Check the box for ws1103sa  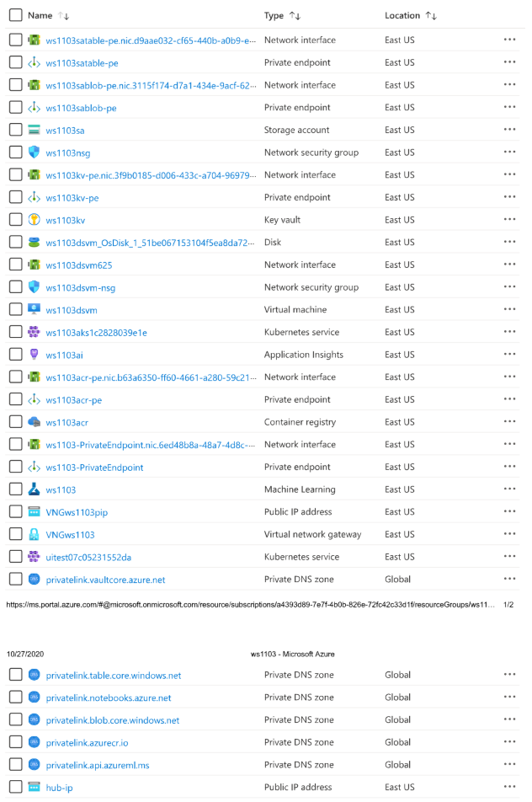(16, 130)
